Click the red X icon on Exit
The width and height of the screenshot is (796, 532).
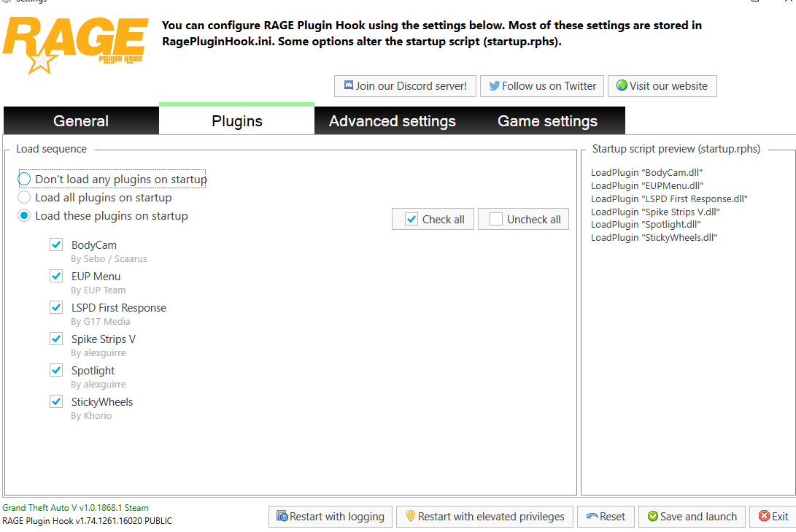[764, 516]
